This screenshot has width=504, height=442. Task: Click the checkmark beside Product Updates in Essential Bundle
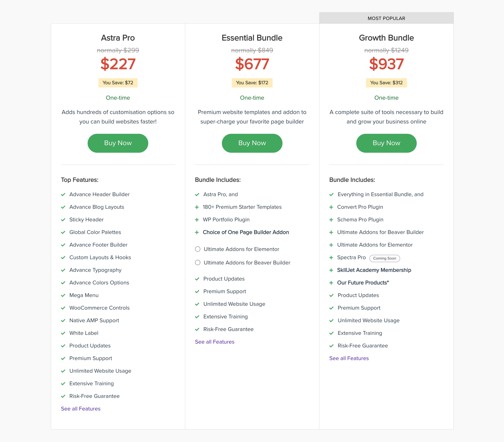[x=197, y=279]
